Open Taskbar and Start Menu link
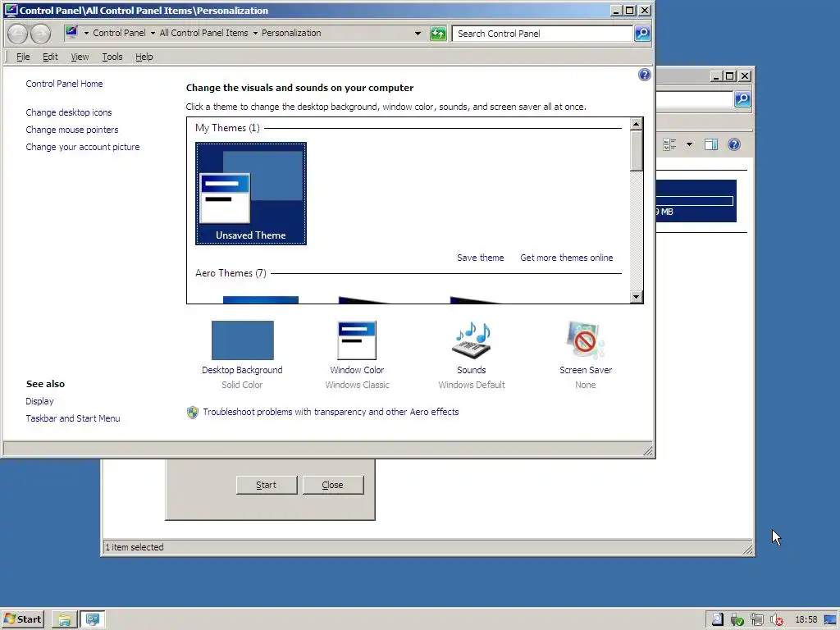 73,418
